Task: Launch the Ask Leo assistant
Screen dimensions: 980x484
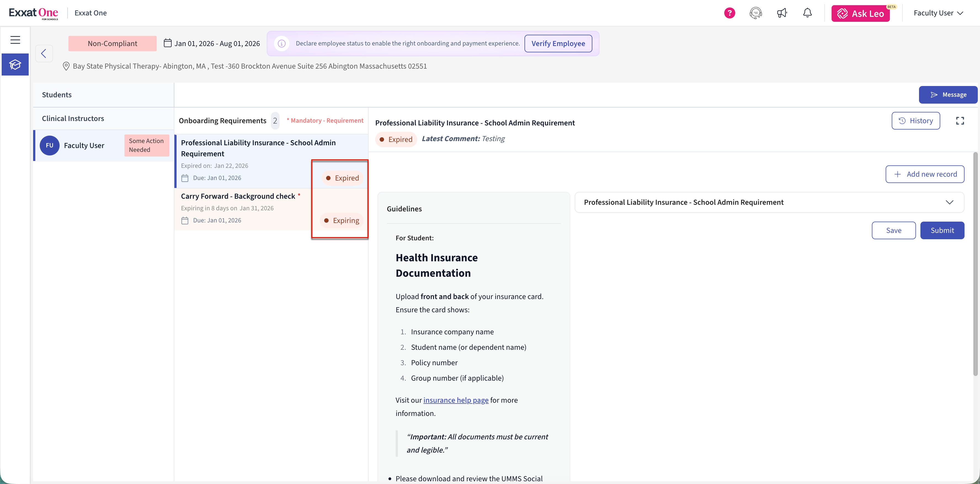Action: [860, 14]
